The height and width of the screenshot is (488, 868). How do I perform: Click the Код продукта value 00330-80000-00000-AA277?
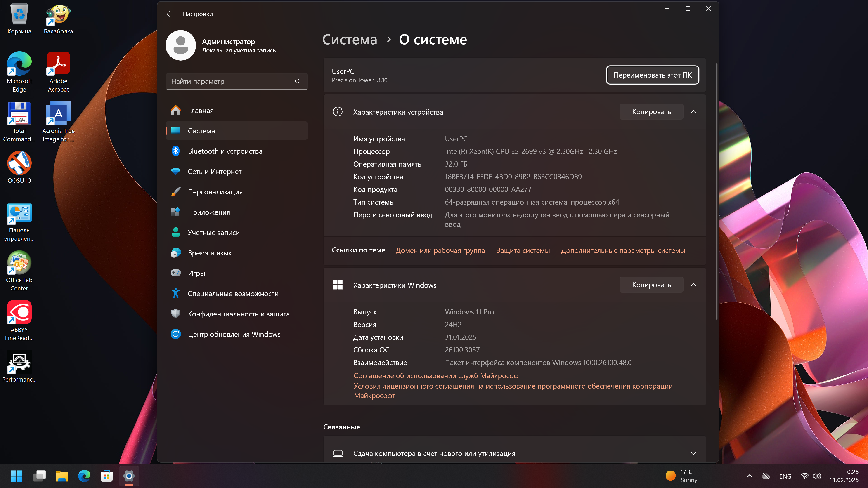point(488,189)
